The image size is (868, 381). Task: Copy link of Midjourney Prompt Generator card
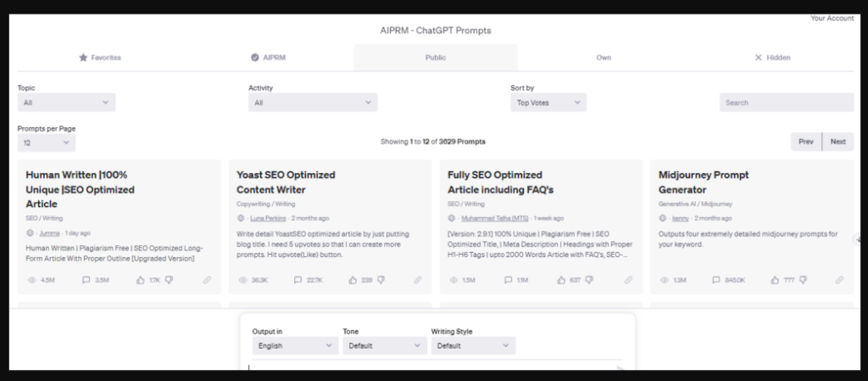point(839,279)
